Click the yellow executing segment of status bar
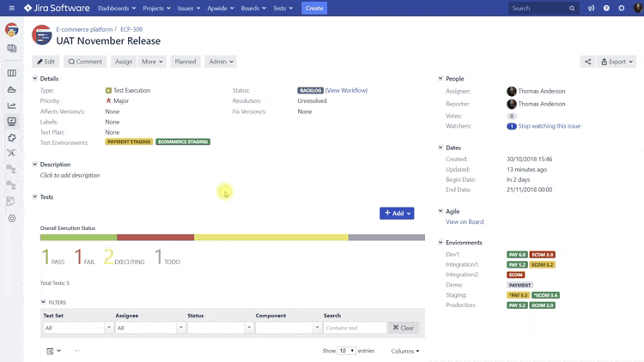The width and height of the screenshot is (644, 362). (x=270, y=238)
